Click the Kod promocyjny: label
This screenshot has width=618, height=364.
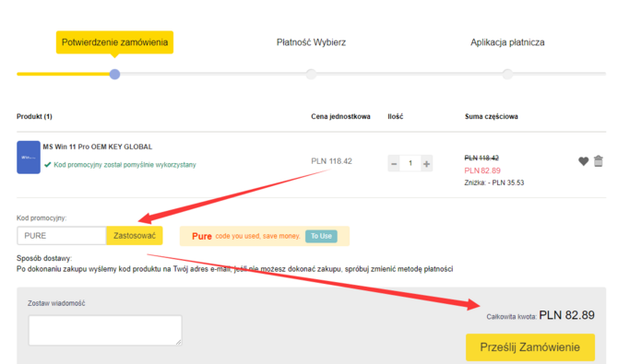tap(42, 217)
